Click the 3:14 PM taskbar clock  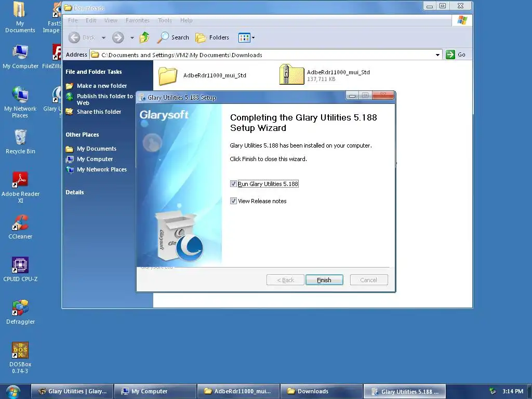click(x=513, y=391)
